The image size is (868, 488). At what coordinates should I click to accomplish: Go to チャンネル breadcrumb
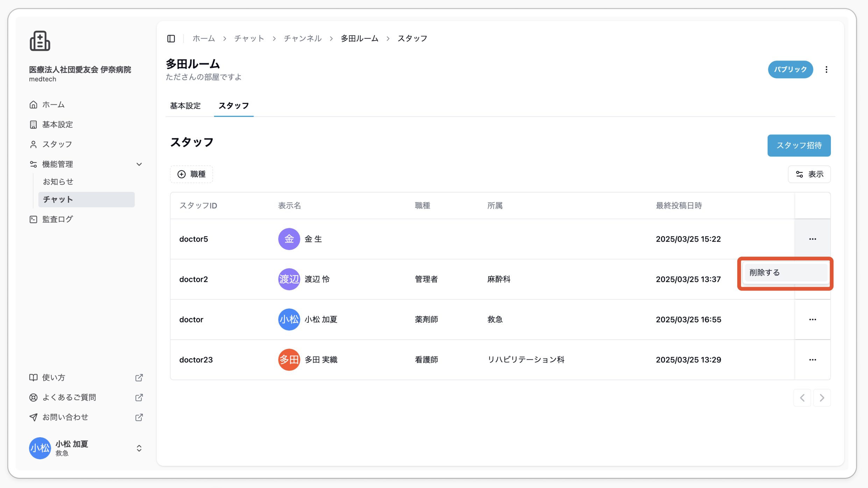point(303,39)
